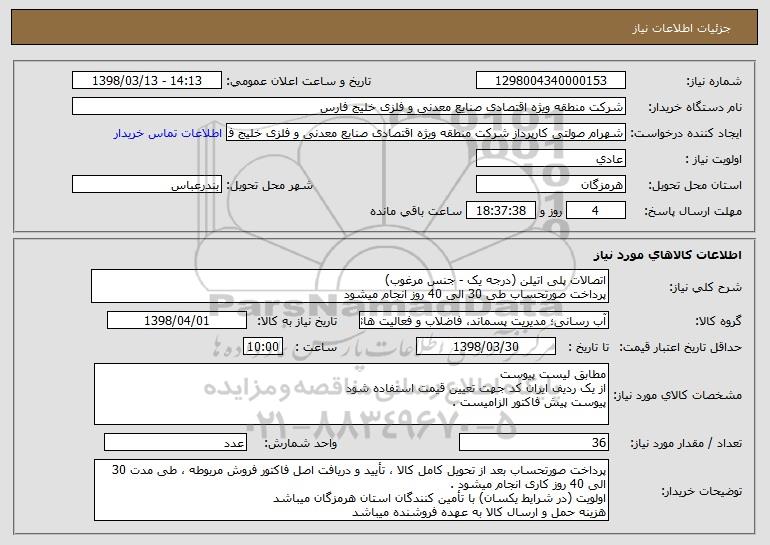Screen dimensions: 770x545
Task: Select the general description box اتصالات پلی اتیلن
Action: pyautogui.click(x=350, y=286)
